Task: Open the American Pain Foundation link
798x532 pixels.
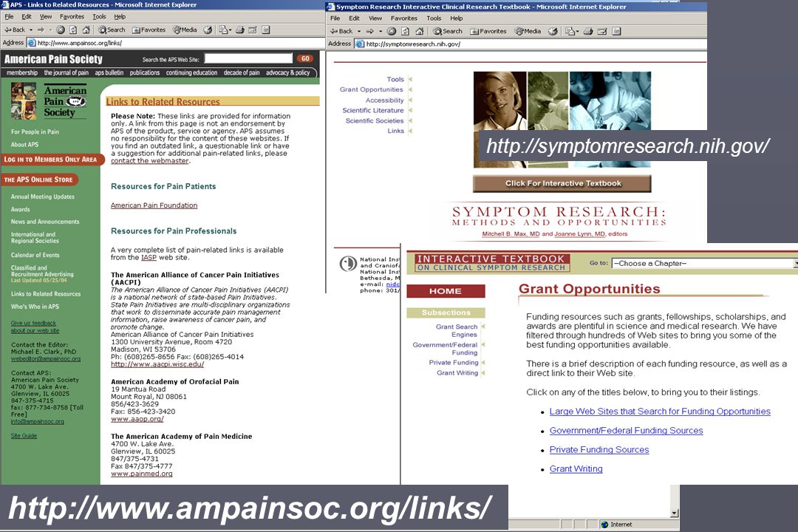Action: [x=154, y=205]
